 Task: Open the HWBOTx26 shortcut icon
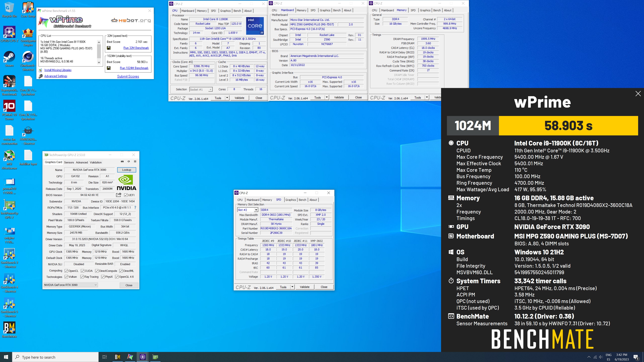[28, 135]
